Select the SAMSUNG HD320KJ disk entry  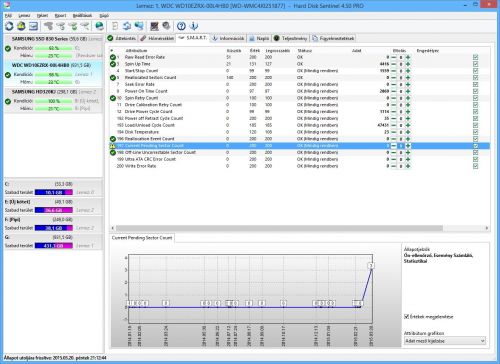(x=53, y=101)
